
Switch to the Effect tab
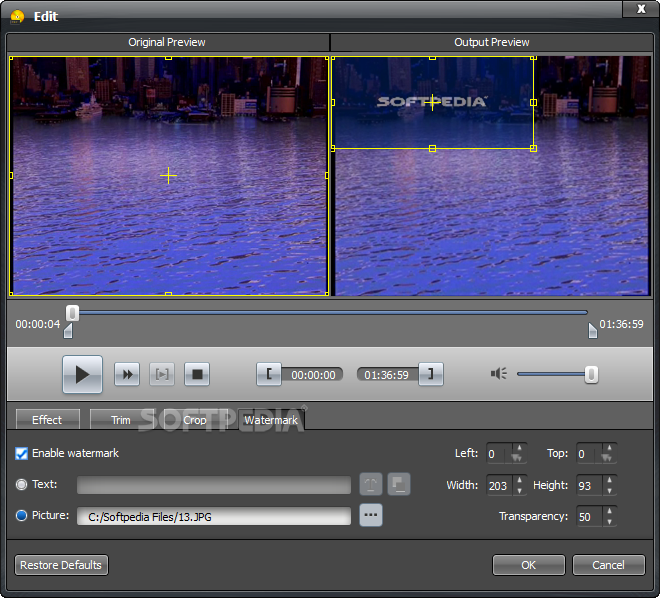(48, 420)
